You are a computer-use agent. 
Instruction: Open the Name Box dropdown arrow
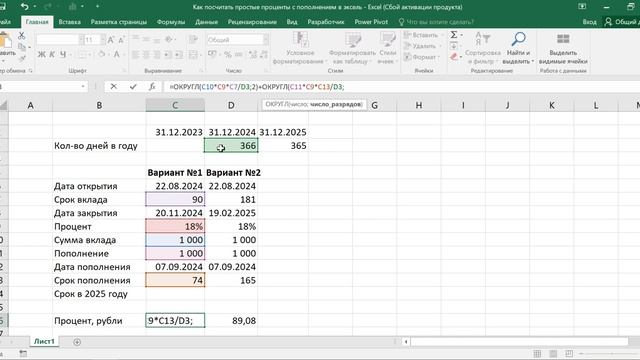[x=83, y=87]
